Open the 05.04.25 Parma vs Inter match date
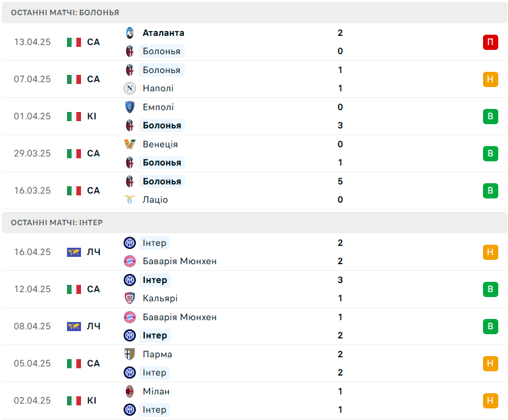508x420 pixels. click(x=32, y=363)
